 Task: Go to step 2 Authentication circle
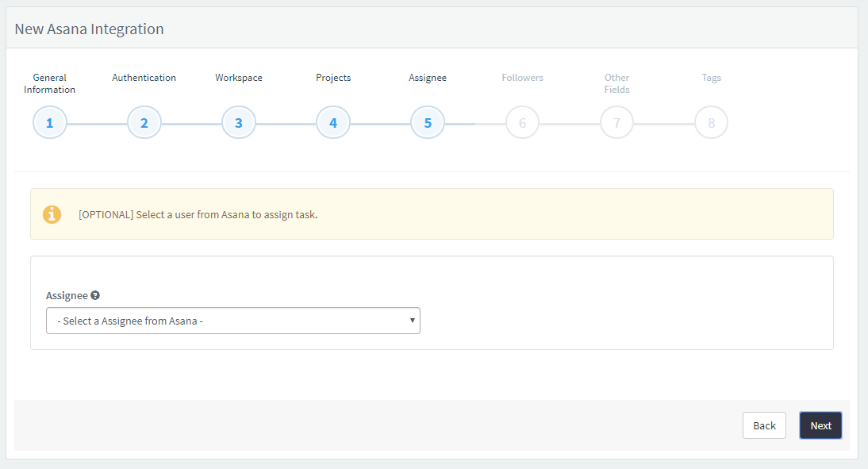[144, 122]
